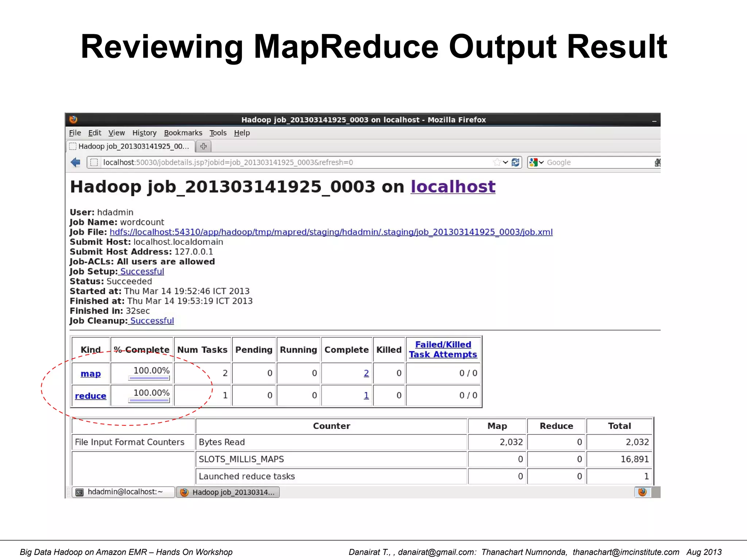This screenshot has height=560, width=747.
Task: Click the 'Submit Host Address: 127.0.0.1' line
Action: [141, 252]
